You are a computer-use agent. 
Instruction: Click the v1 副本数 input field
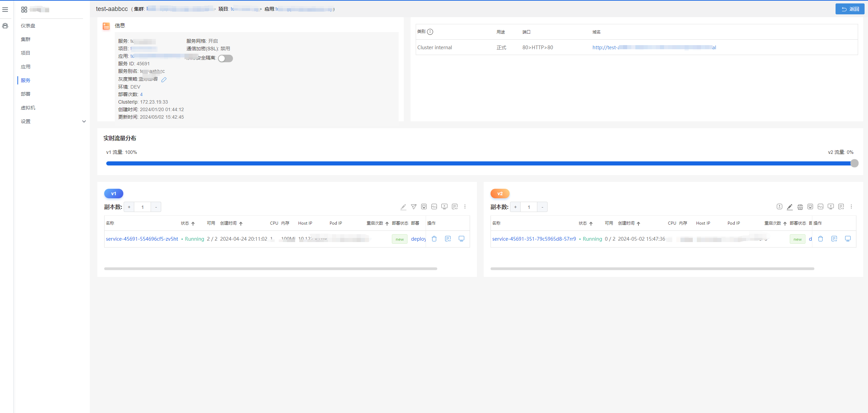[x=142, y=207]
